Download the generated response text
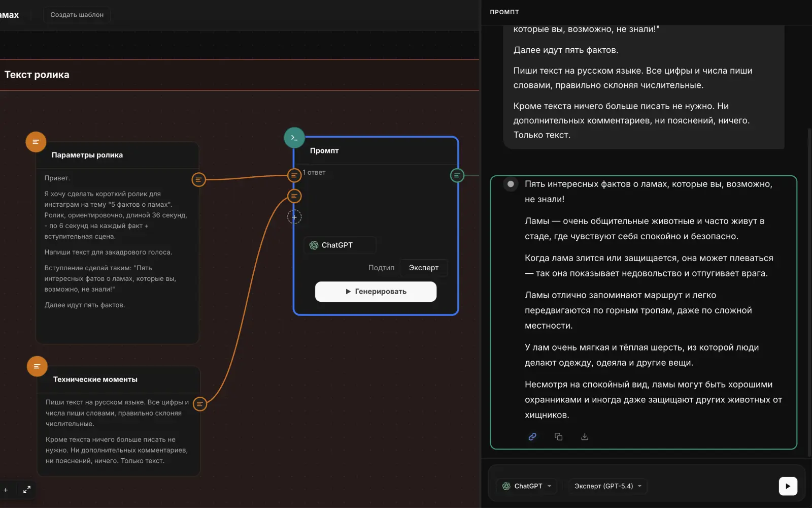 tap(585, 436)
